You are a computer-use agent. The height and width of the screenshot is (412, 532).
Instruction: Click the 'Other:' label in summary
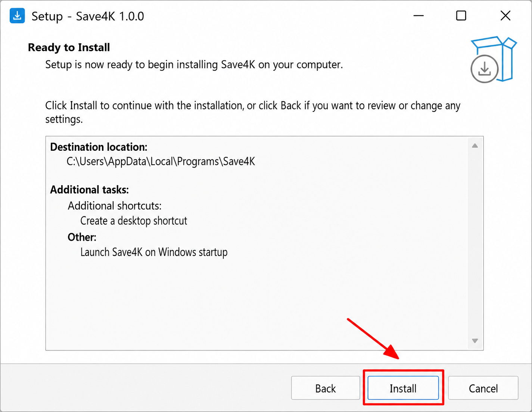click(x=82, y=237)
